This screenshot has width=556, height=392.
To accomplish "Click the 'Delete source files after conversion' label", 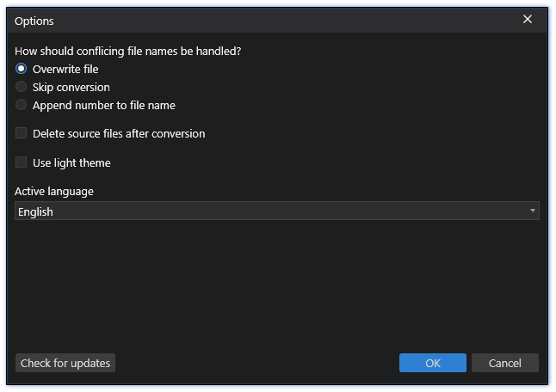I will [119, 134].
